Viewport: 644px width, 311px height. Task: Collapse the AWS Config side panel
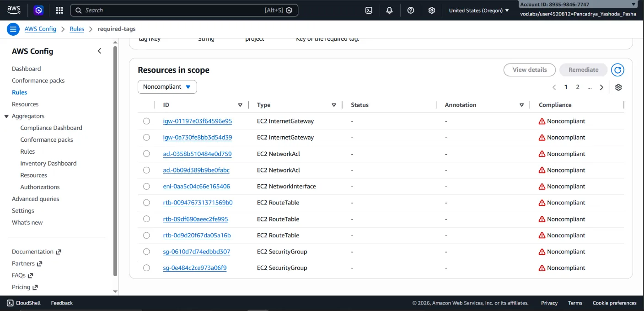(99, 51)
